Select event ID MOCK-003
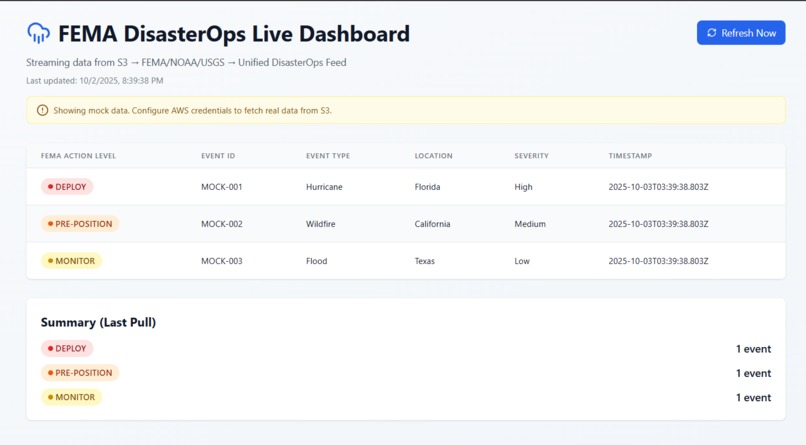Image resolution: width=806 pixels, height=445 pixels. pos(222,261)
